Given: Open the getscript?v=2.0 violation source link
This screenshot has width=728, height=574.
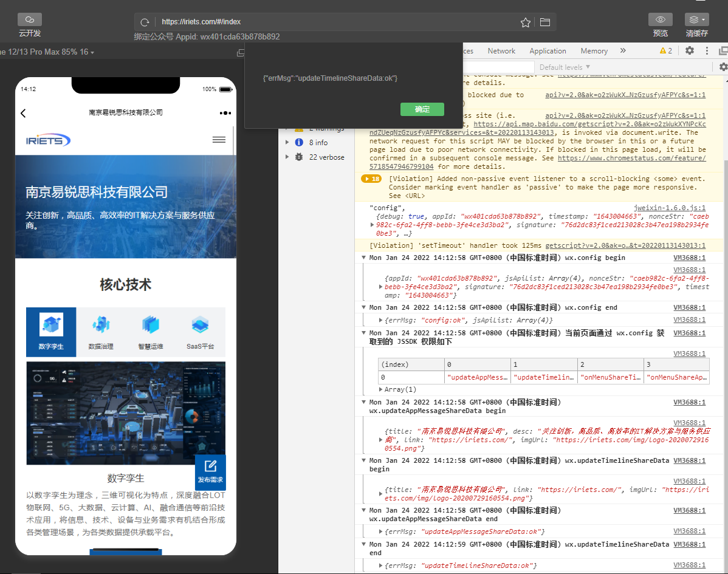Looking at the screenshot, I should (625, 245).
